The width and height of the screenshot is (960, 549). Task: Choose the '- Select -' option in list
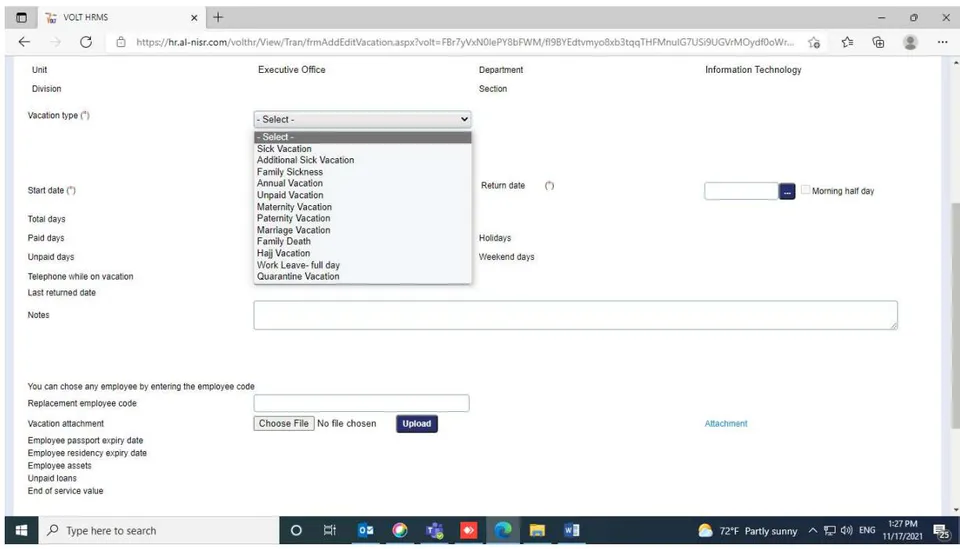coord(362,137)
